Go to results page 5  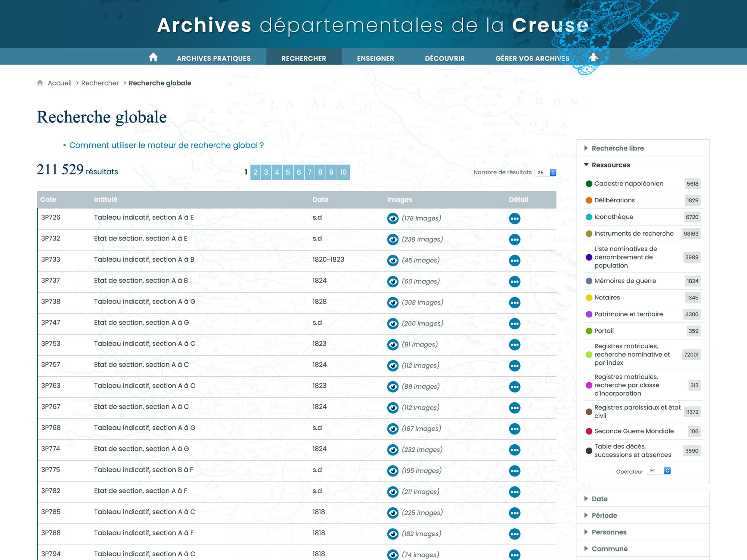288,172
